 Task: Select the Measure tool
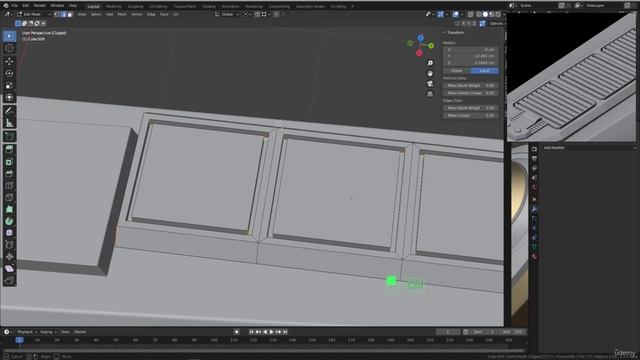[x=9, y=123]
